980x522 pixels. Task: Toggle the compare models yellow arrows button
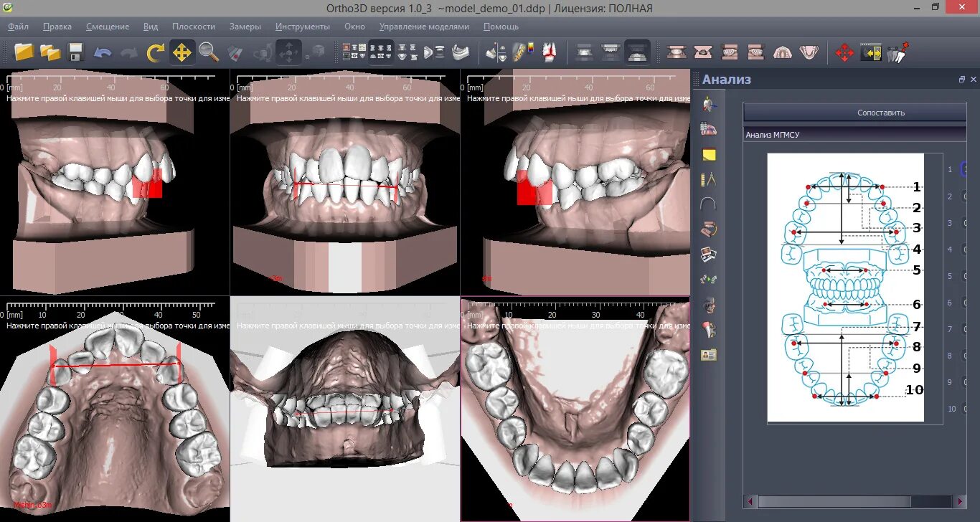point(872,52)
